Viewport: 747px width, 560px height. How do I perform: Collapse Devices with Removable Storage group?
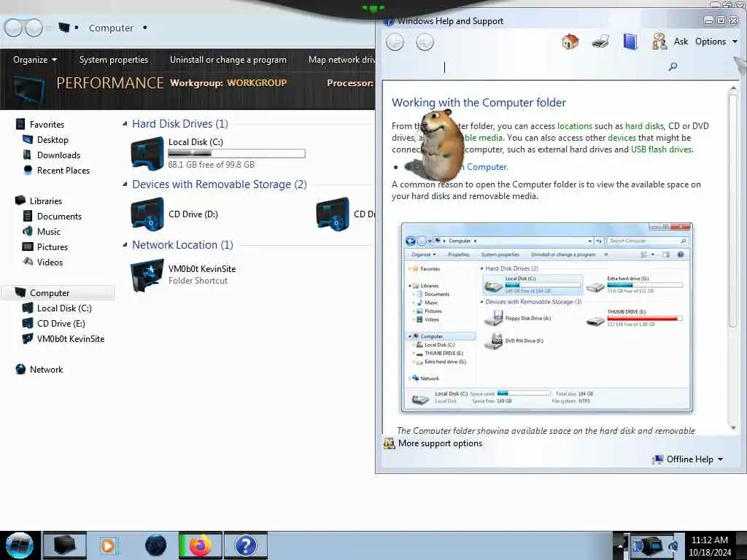click(125, 184)
